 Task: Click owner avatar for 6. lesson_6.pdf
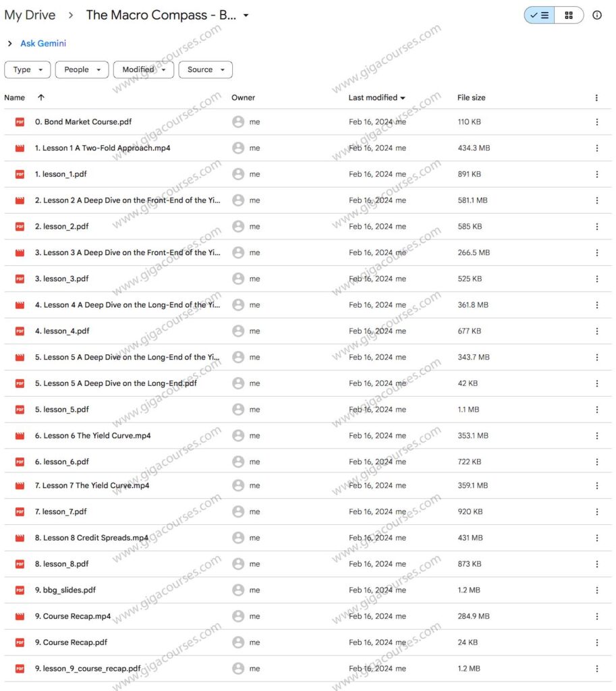coord(238,462)
